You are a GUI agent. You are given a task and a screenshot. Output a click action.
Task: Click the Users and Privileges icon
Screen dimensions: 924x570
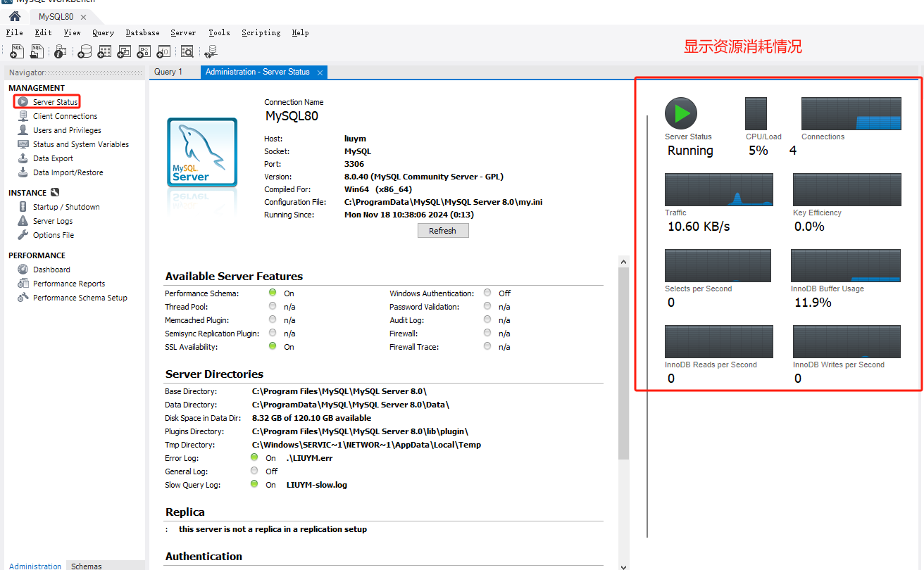23,130
